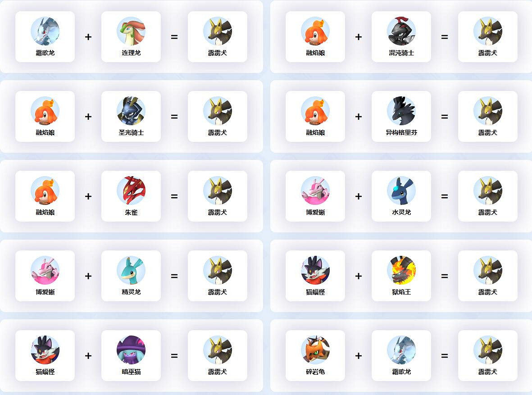This screenshot has height=395, width=532.
Task: Select the 碎岩龟 orange turtle icon
Action: coord(315,350)
